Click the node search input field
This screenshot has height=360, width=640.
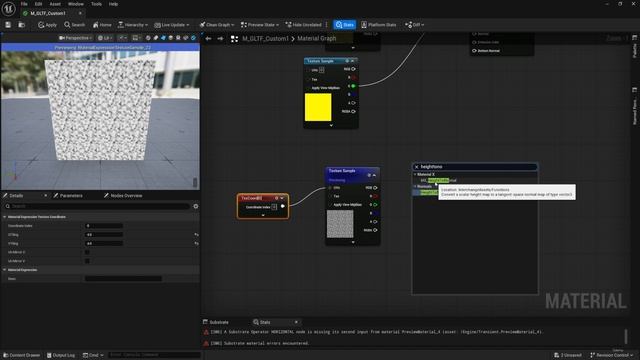(475, 167)
